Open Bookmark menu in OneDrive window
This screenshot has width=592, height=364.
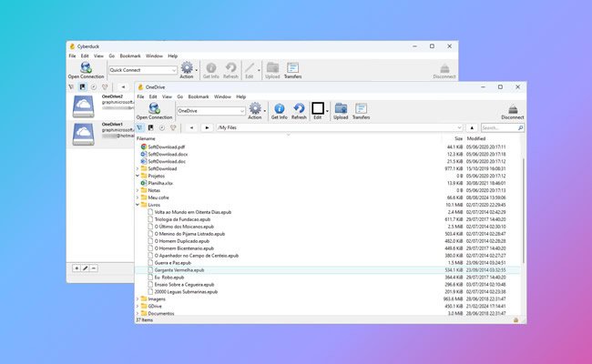(x=199, y=96)
